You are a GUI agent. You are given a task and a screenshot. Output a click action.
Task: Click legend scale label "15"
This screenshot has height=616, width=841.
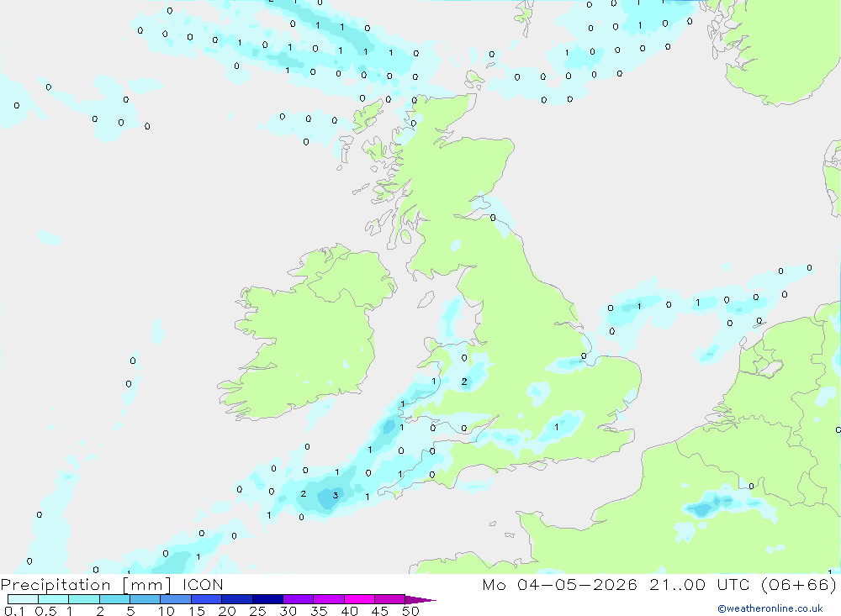[197, 611]
